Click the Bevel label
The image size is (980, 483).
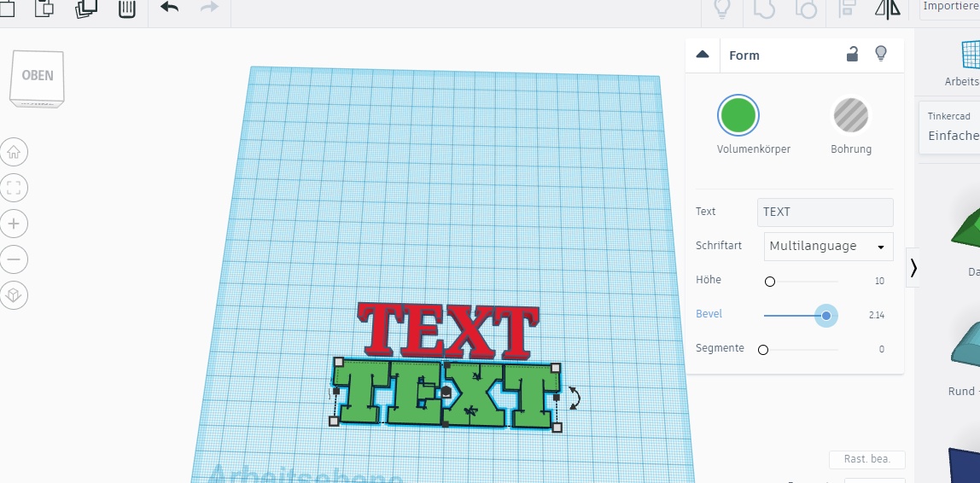[x=709, y=314]
